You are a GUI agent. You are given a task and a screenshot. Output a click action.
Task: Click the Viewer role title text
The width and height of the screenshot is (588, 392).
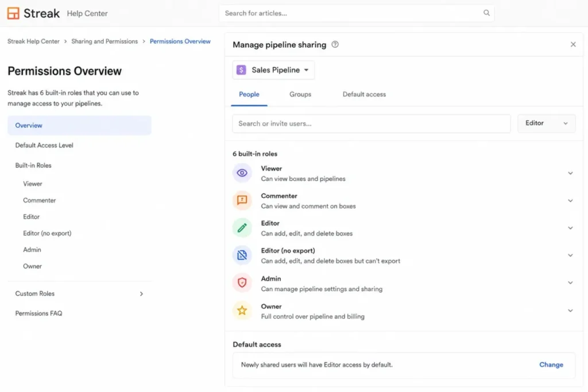272,169
